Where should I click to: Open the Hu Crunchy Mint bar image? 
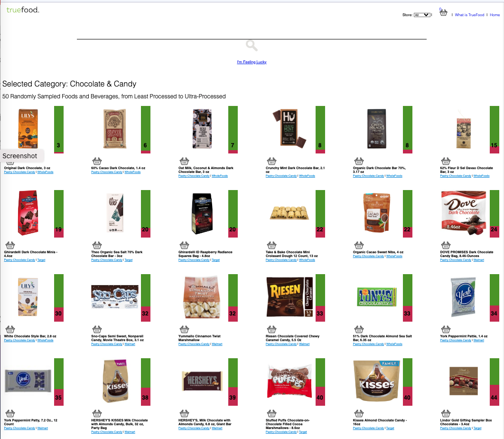[x=289, y=128]
